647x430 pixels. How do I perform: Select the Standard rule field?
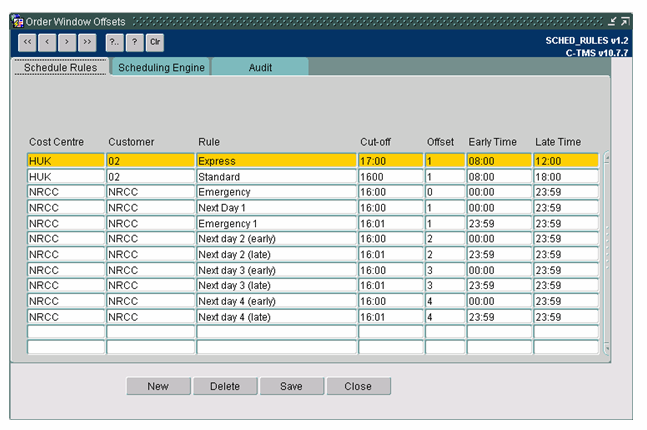coord(276,177)
